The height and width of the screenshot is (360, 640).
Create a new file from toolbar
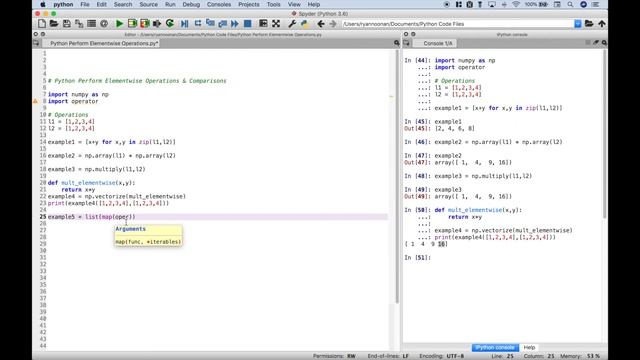point(42,24)
